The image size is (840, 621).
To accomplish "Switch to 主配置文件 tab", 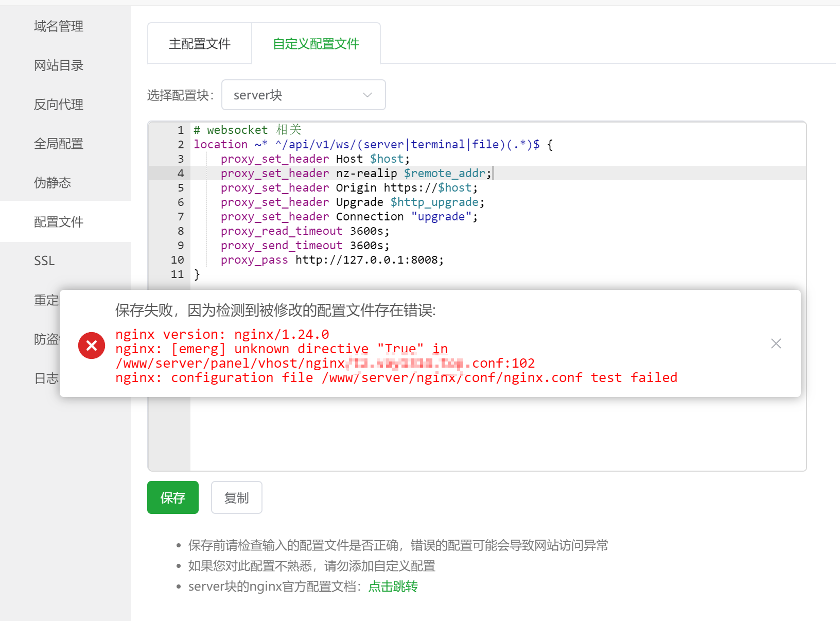I will pos(200,44).
